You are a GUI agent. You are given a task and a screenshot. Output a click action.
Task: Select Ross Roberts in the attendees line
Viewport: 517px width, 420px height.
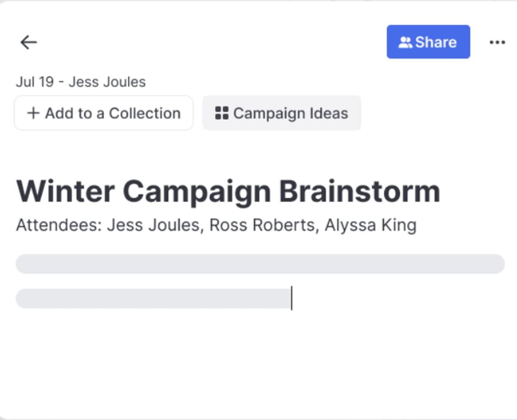click(262, 225)
